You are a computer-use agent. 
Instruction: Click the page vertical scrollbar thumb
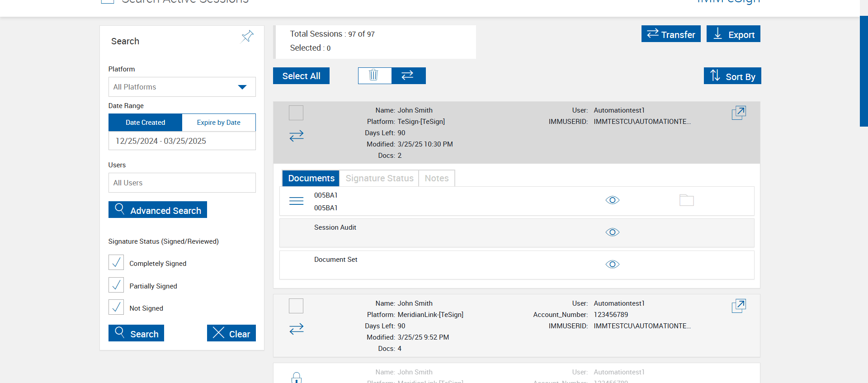[x=863, y=71]
